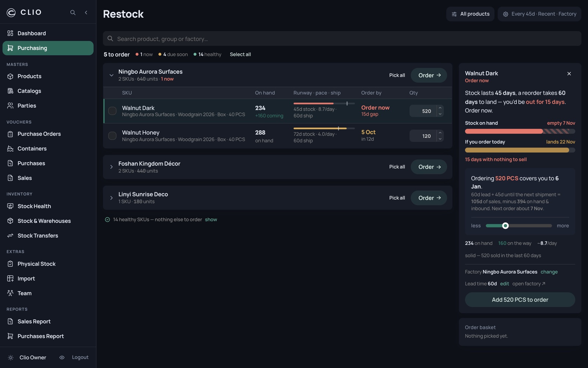Open Parties section
588x368 pixels.
click(48, 106)
